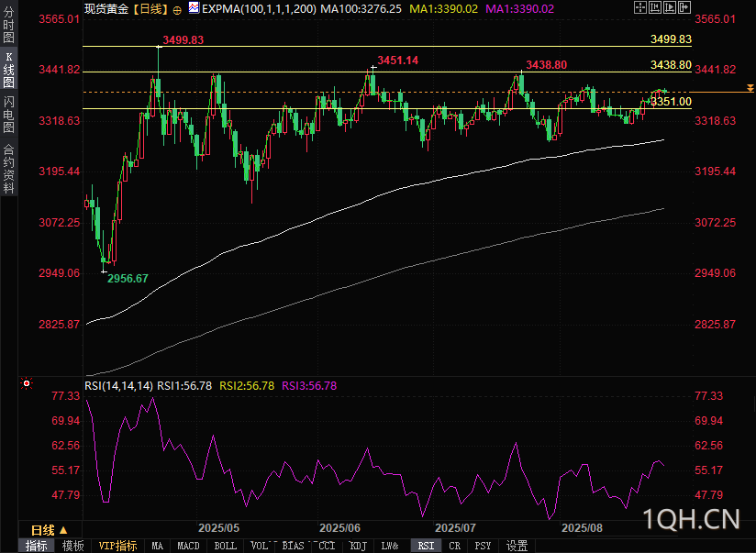
Task: Toggle the MACD indicator
Action: pos(188,546)
